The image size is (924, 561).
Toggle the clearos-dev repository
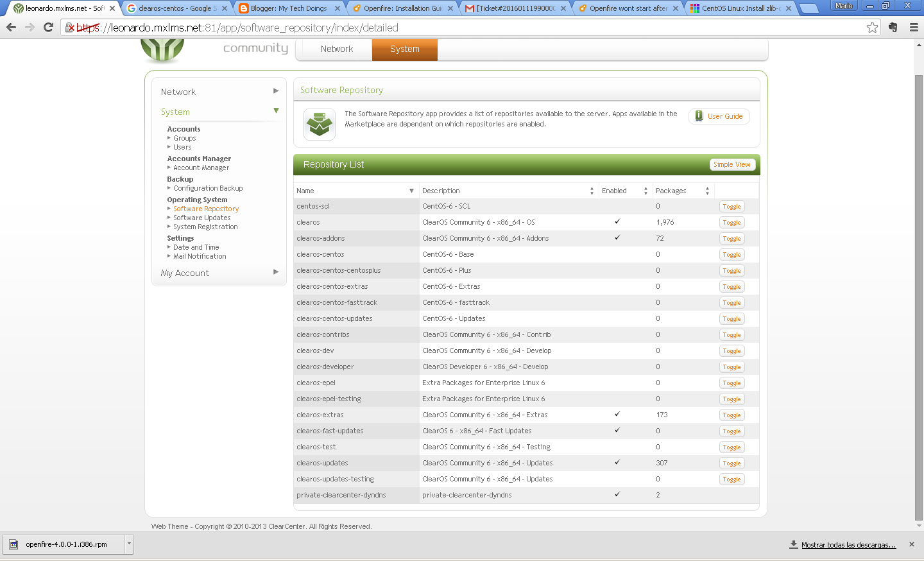732,351
